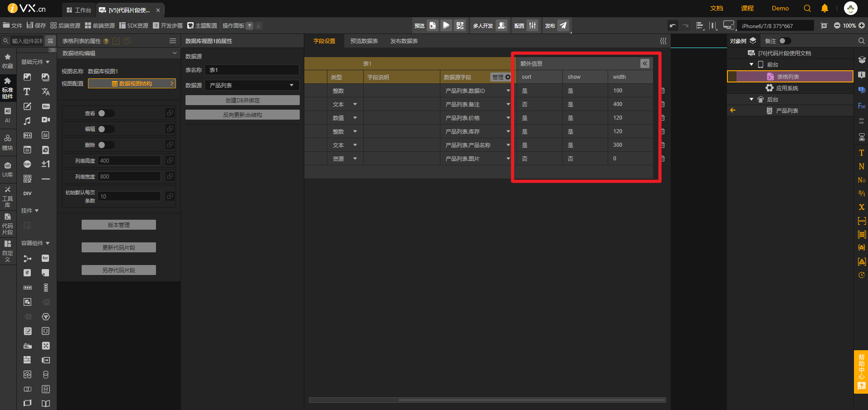Toggle the 编辑 switch
This screenshot has height=410, width=868.
click(106, 129)
